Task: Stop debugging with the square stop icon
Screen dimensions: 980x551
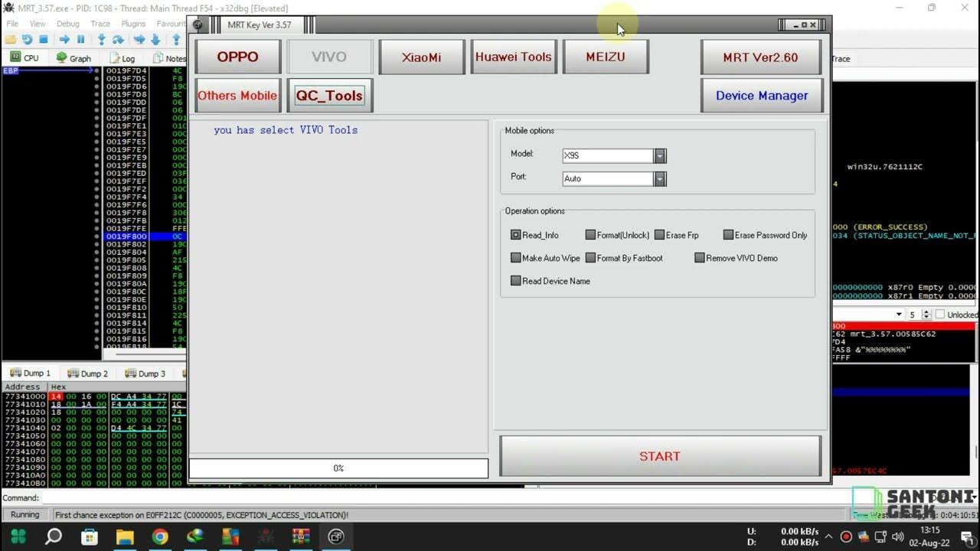Action: point(44,39)
